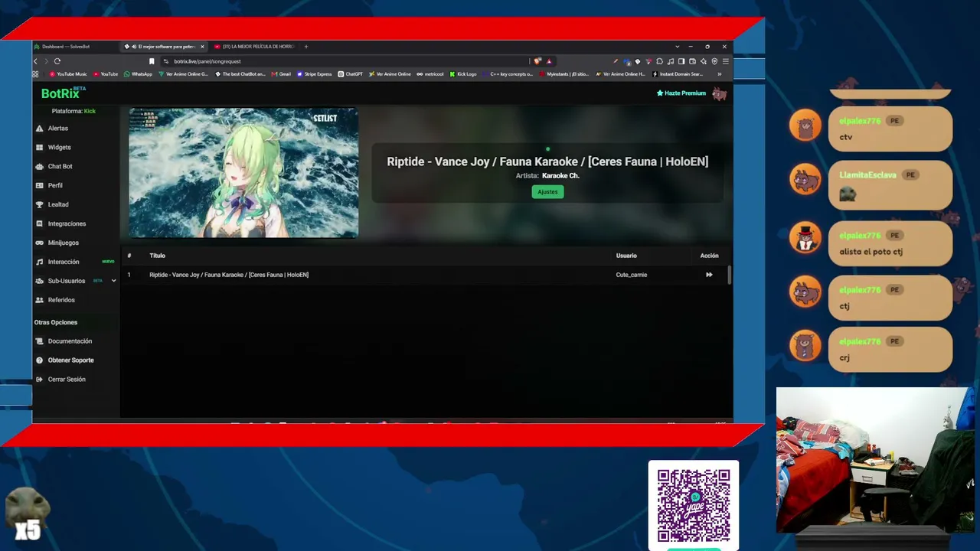
Task: Open the WhatsApp bookmark
Action: pyautogui.click(x=138, y=74)
